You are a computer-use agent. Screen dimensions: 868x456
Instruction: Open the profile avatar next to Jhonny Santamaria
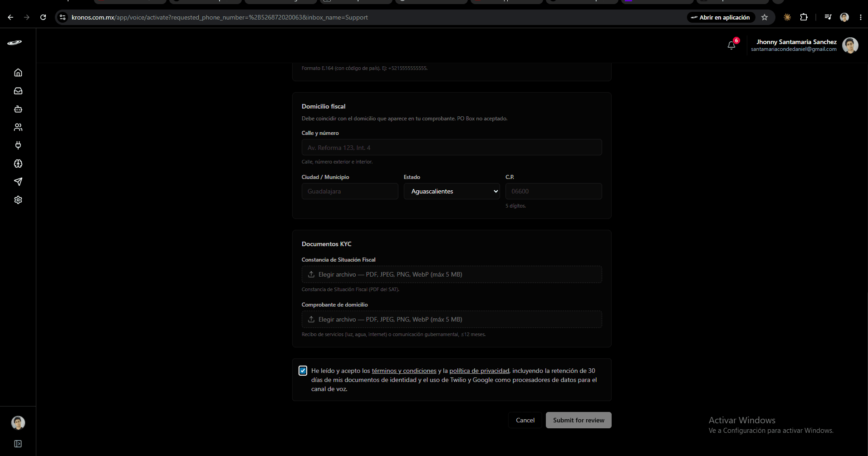point(850,45)
